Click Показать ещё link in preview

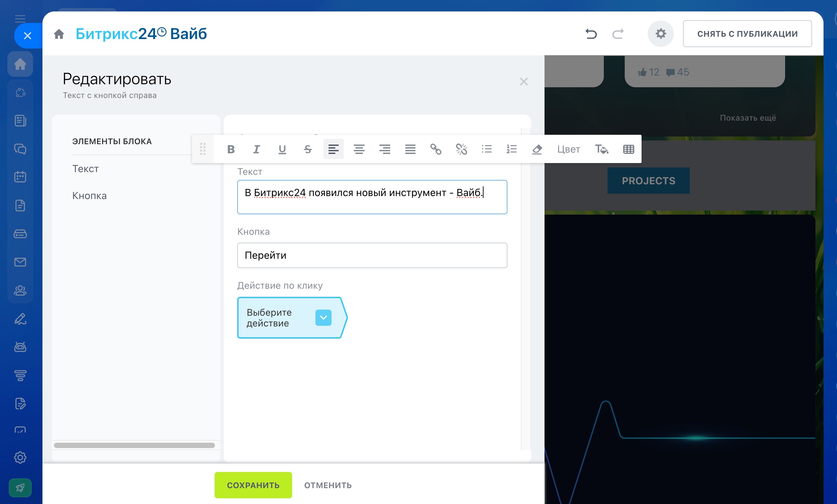pos(748,118)
